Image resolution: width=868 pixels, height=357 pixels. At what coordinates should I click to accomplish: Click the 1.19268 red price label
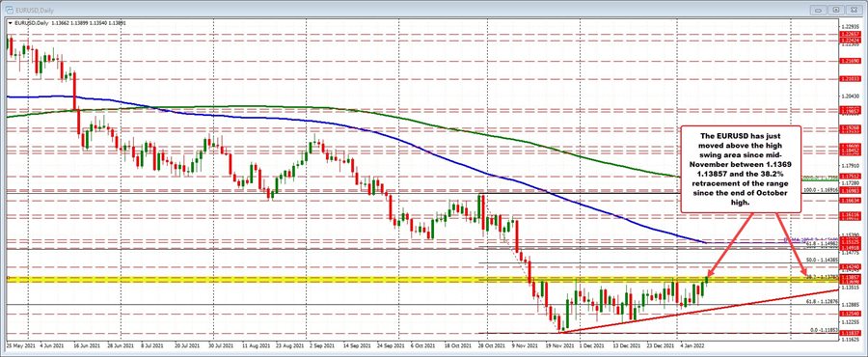click(852, 127)
